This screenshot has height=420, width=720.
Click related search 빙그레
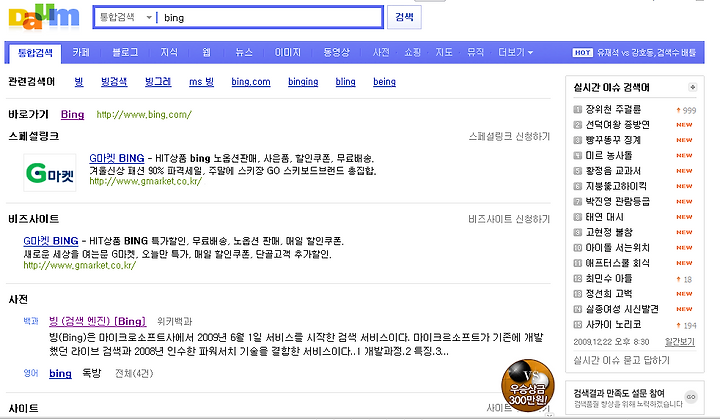point(158,82)
